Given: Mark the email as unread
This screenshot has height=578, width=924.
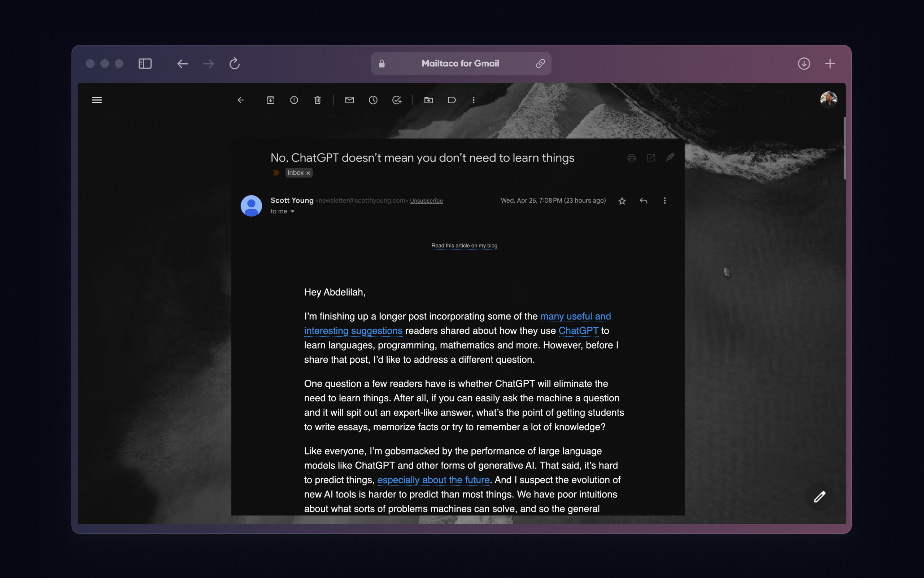Looking at the screenshot, I should point(350,100).
